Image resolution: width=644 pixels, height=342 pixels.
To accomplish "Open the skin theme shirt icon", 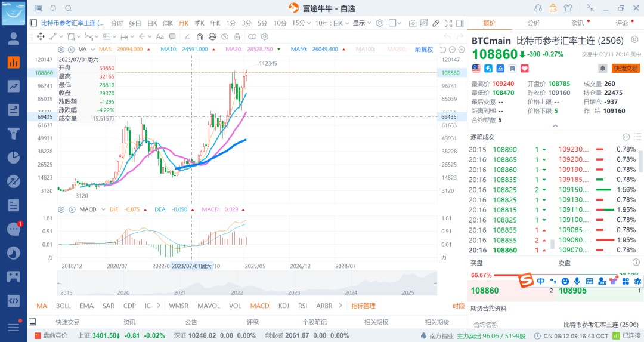I will [568, 8].
